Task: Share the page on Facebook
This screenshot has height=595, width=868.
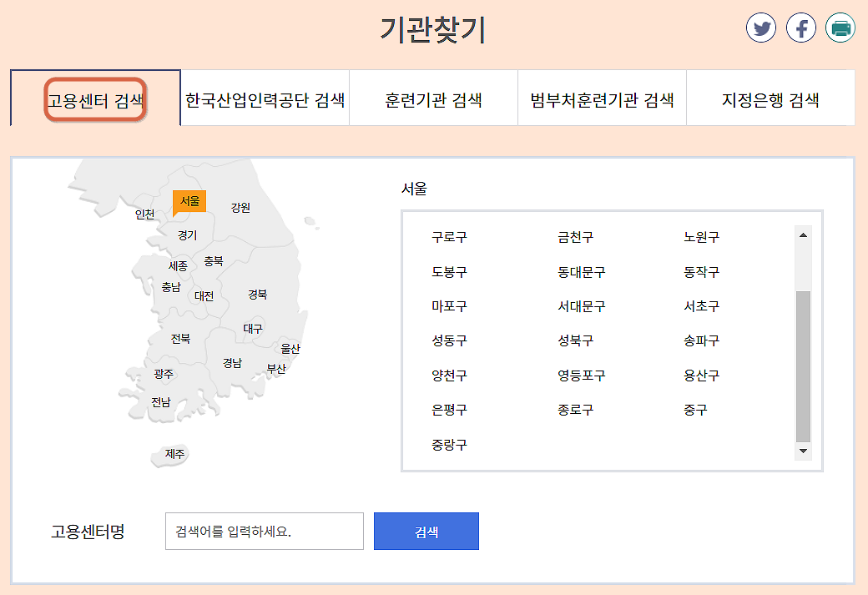Action: (x=800, y=27)
